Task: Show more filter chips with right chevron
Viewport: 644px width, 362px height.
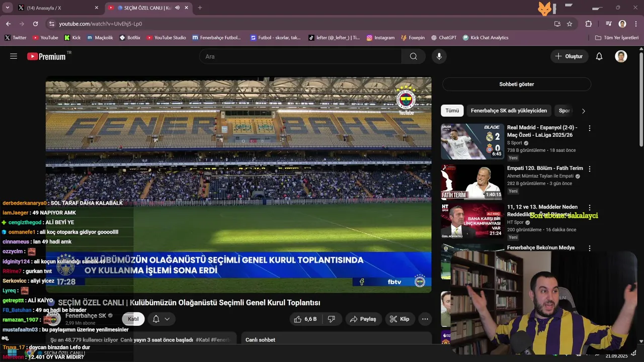Action: tap(584, 111)
